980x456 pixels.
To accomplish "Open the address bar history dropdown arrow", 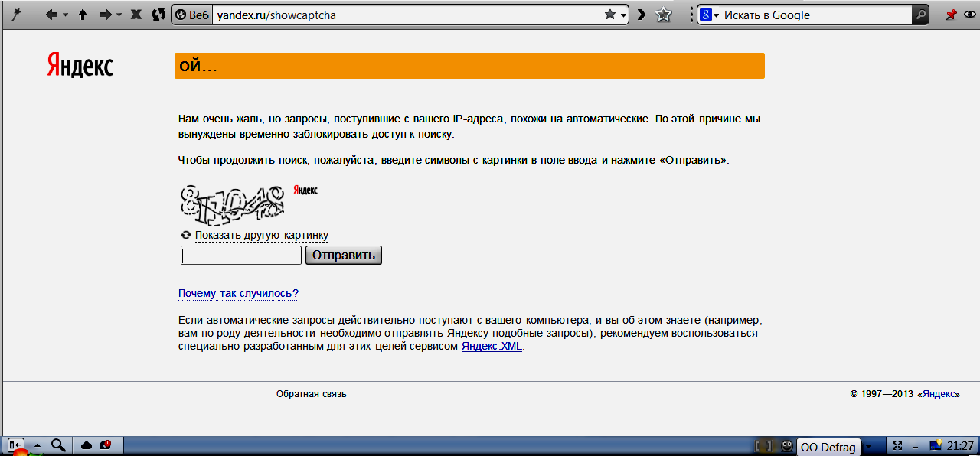I will 623,15.
